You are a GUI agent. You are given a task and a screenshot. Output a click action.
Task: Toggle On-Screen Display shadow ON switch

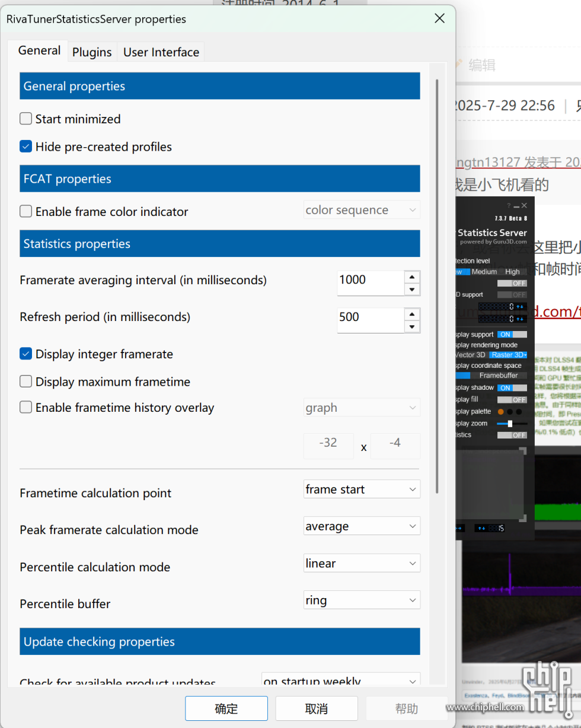pyautogui.click(x=512, y=387)
